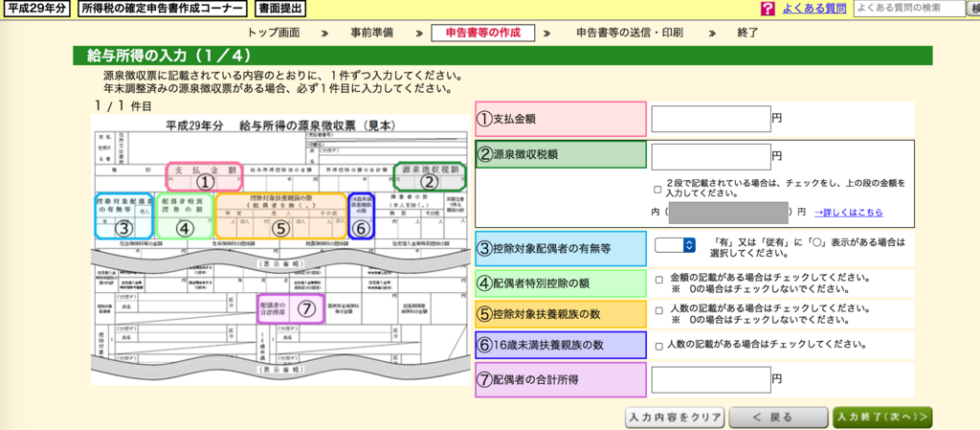Focus the よくある質問の検索 search box
Screen dimensions: 980x430
910,8
